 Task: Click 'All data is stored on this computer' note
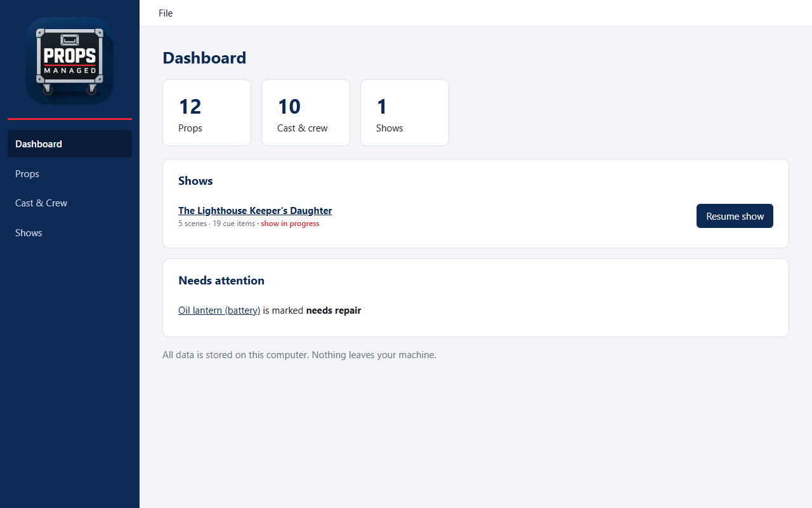299,355
